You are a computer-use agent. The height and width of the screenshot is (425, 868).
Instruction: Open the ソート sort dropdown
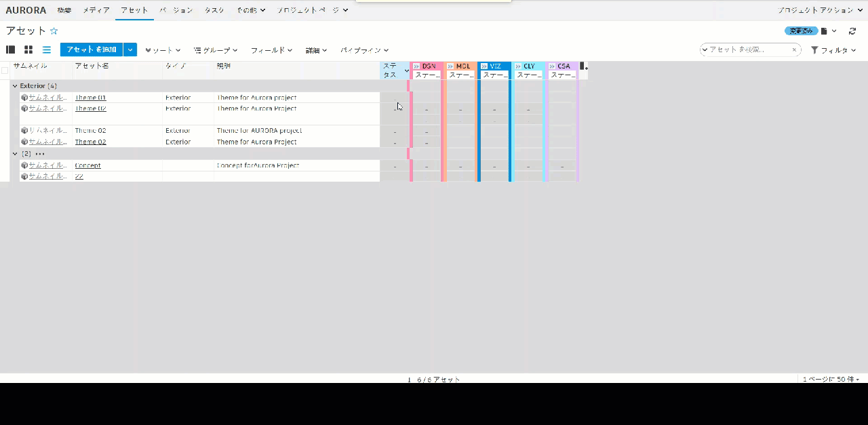point(163,50)
